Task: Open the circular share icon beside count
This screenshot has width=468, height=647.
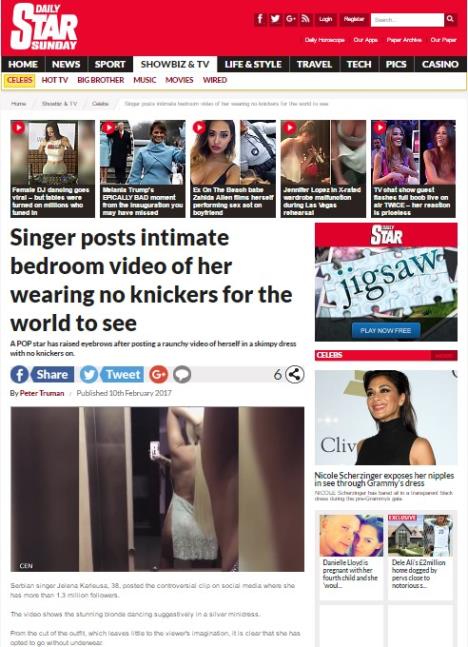Action: point(295,375)
